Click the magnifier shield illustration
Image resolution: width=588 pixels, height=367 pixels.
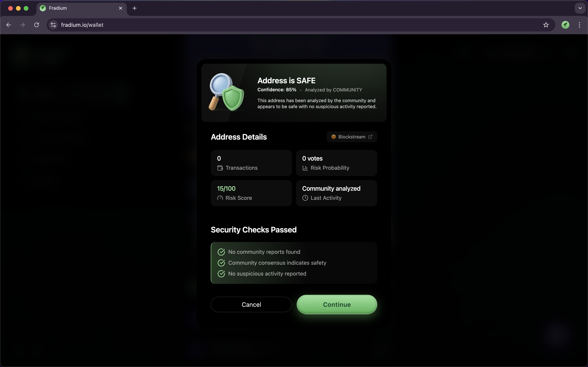[x=227, y=92]
